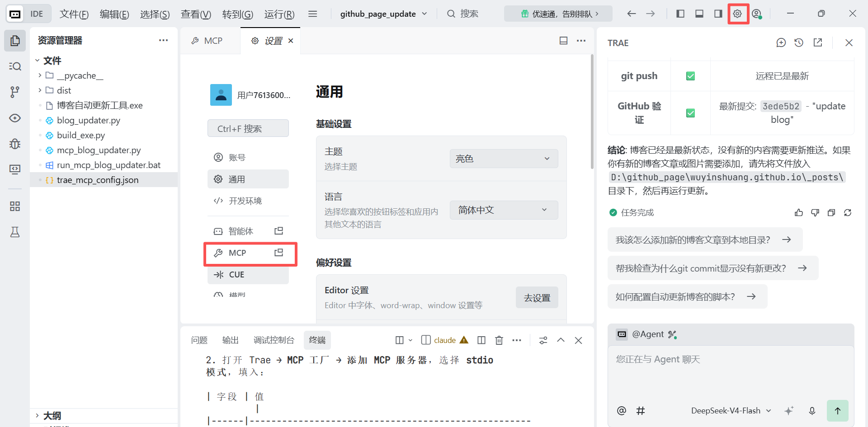Collapse the 文件 section in explorer
This screenshot has width=868, height=427.
[38, 60]
